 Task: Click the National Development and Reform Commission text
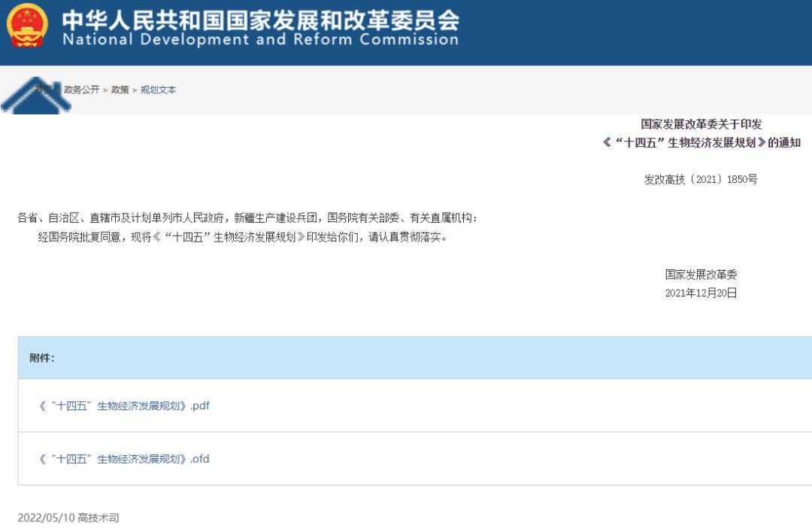(260, 39)
